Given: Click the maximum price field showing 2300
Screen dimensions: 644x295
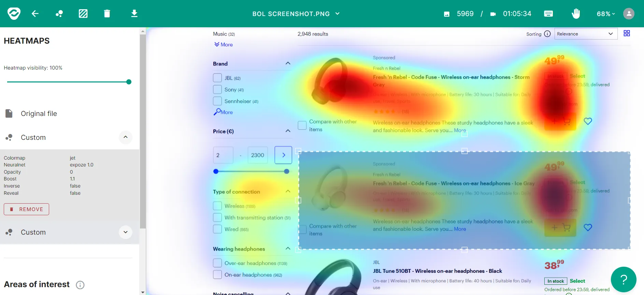Looking at the screenshot, I should [x=258, y=155].
